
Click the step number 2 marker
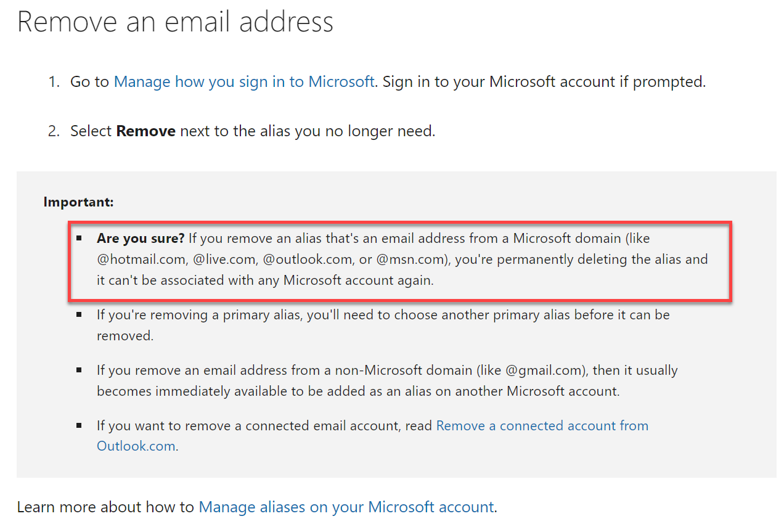[x=54, y=131]
